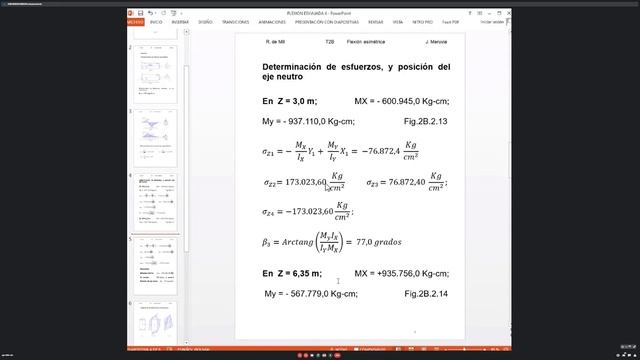Viewport: 640px width, 360px height.
Task: Switch to Normal view icon
Action: click(398, 349)
